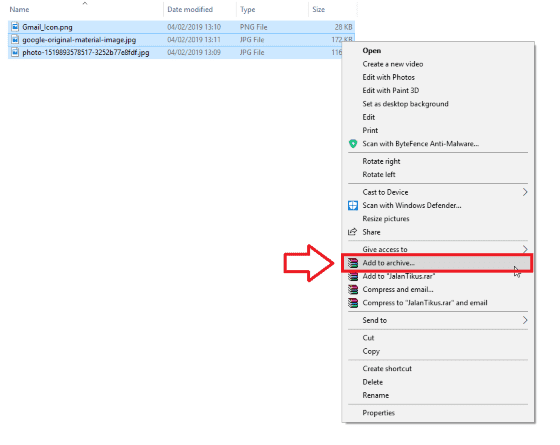Click the WinRAR icon beside Add to archive
This screenshot has width=560, height=445.
coord(353,263)
